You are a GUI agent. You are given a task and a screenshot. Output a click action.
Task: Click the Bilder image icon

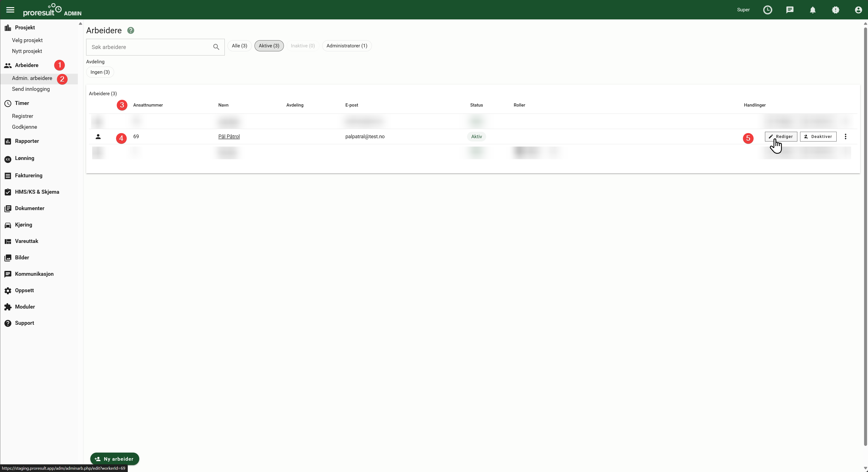click(x=8, y=258)
